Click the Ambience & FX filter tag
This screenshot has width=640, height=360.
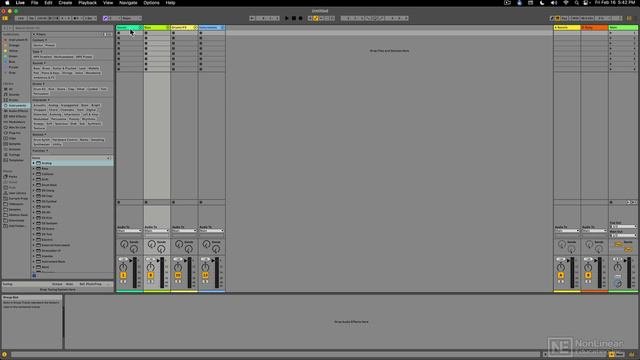tap(44, 78)
